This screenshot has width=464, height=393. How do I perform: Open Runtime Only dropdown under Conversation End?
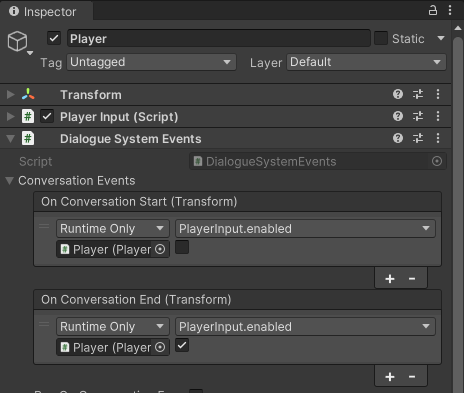click(113, 327)
